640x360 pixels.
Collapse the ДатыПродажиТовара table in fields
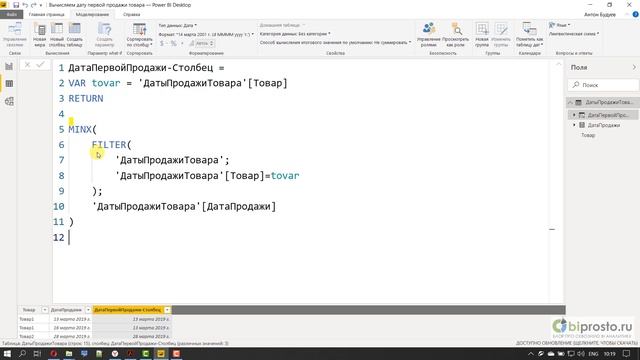(571, 102)
